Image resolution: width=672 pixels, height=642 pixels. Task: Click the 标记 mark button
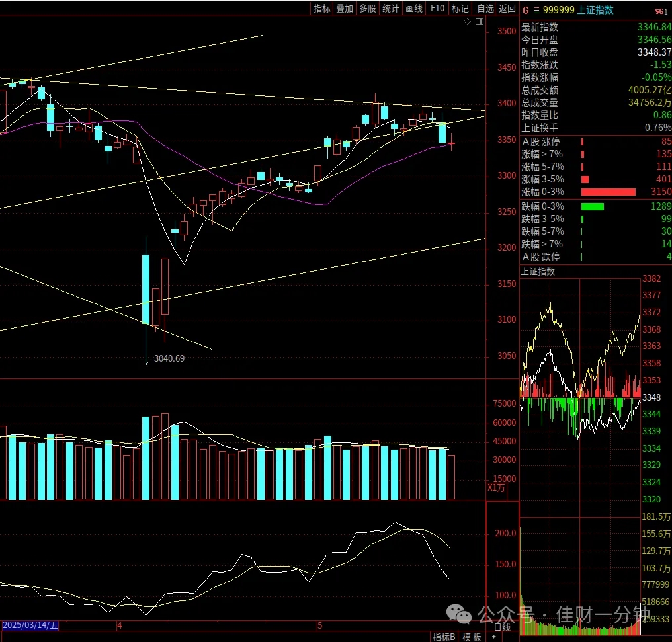click(460, 8)
